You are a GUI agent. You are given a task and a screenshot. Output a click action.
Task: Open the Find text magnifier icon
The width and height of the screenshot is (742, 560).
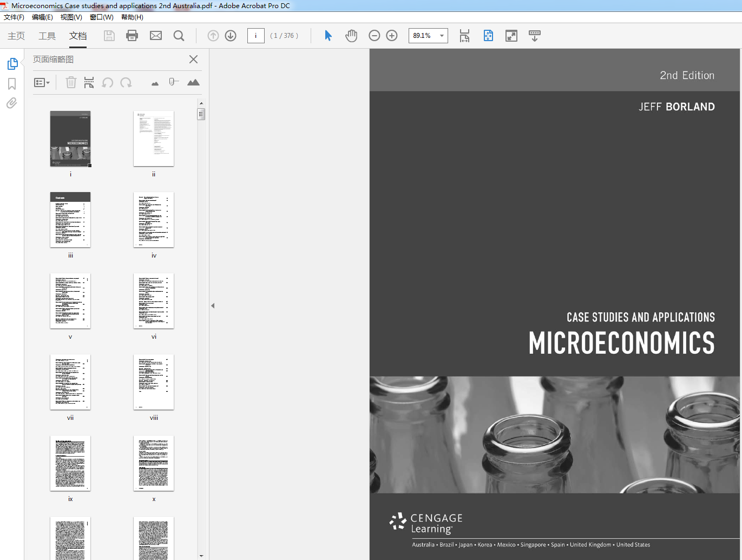[x=179, y=36]
